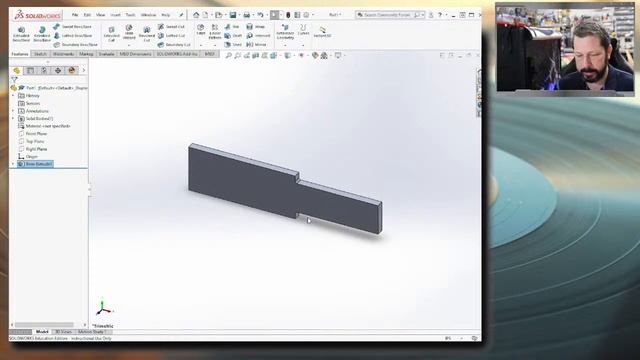This screenshot has height=360, width=640.
Task: Open the DisplayManager tab
Action: coord(71,71)
